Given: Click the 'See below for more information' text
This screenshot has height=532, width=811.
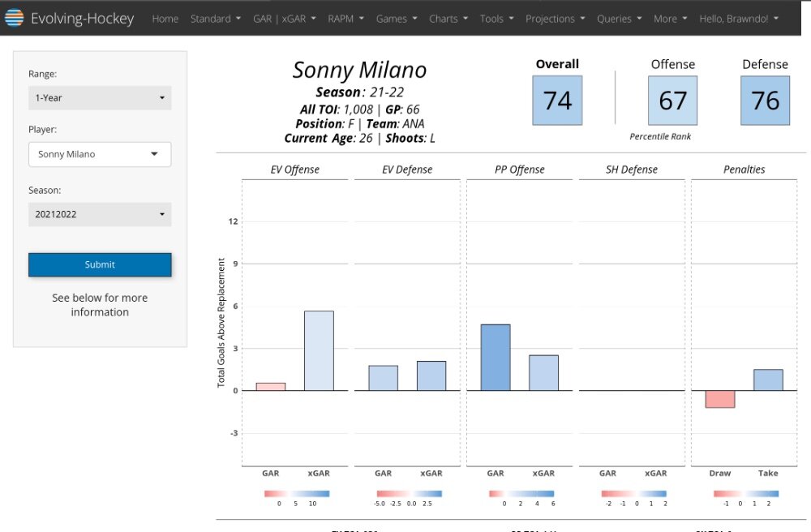Looking at the screenshot, I should [x=100, y=305].
